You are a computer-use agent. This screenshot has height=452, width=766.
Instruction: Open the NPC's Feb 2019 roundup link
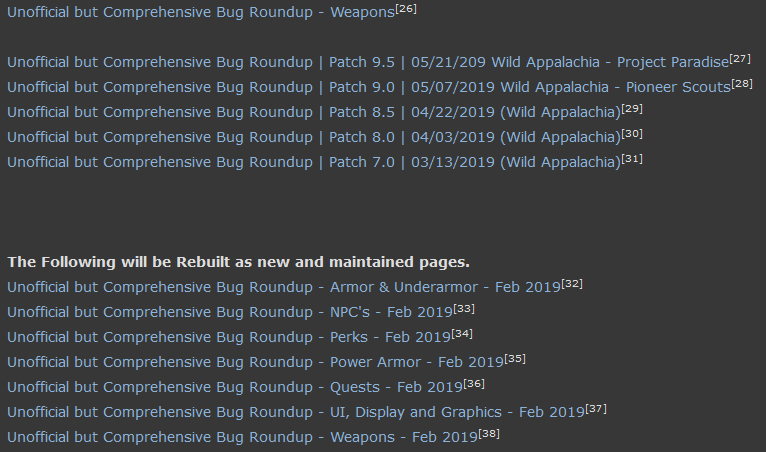click(x=230, y=312)
